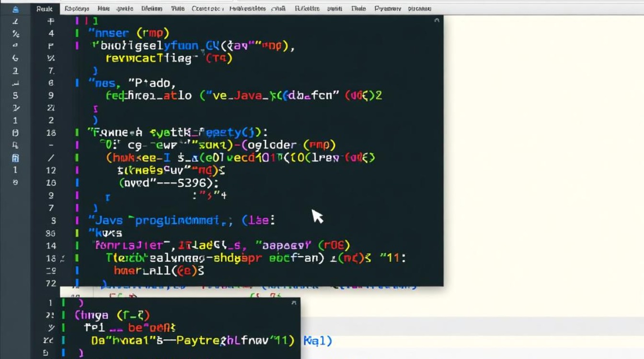Viewport: 644px width, 359px height.
Task: Click the "Kal)" text right of the lower panel
Action: [x=318, y=341]
